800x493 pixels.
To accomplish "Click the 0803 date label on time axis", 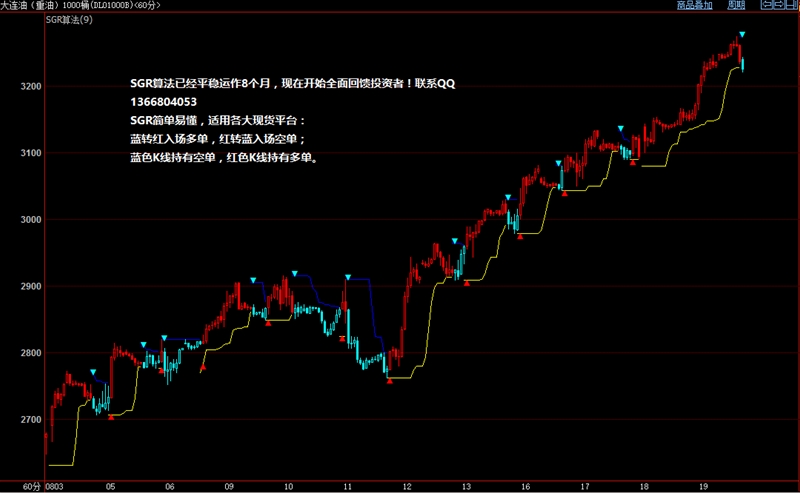I will (x=55, y=487).
